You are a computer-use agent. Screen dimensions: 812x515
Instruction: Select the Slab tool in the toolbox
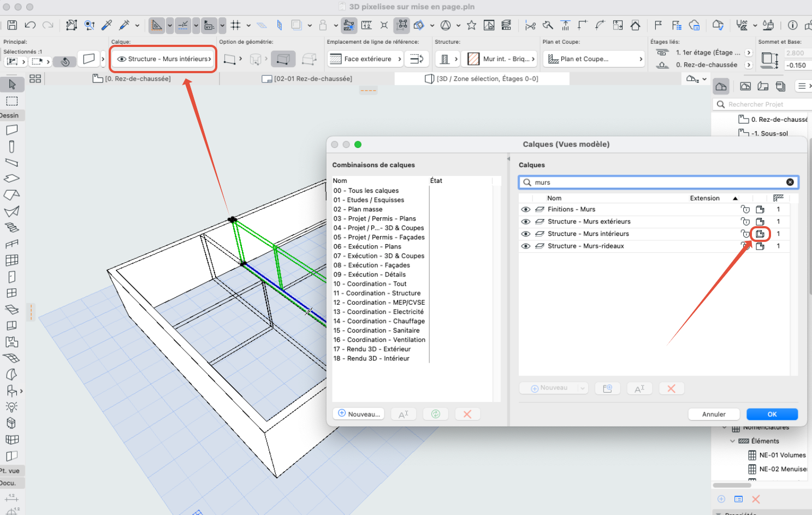point(12,179)
